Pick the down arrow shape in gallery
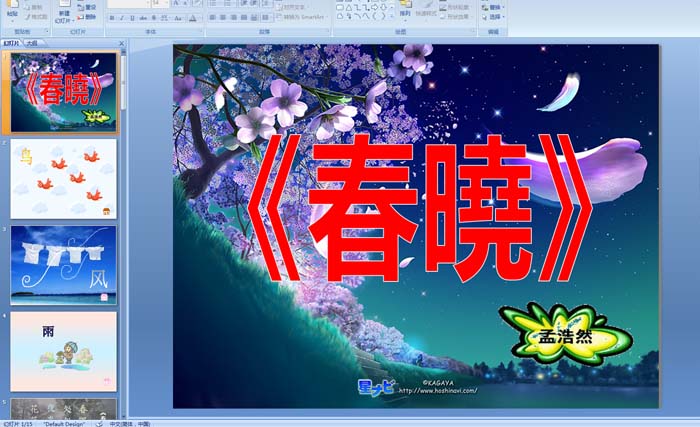Viewport: 700px width, 427px height. coord(383,8)
